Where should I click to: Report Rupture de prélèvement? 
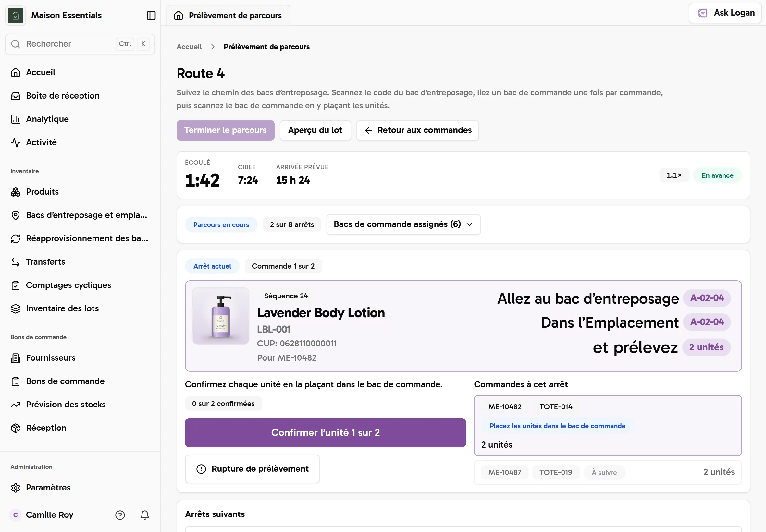coord(253,469)
